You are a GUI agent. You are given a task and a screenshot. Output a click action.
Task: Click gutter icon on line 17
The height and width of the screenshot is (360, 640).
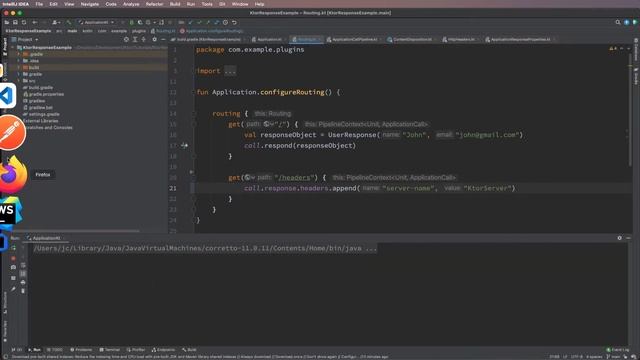[184, 145]
